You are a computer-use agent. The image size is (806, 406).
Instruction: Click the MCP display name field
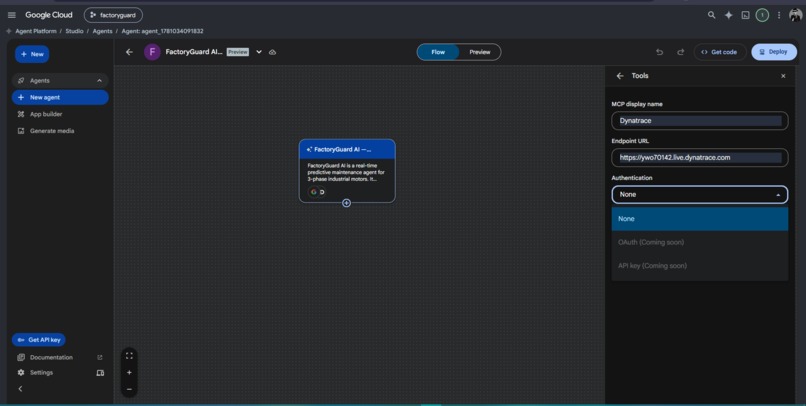[700, 121]
